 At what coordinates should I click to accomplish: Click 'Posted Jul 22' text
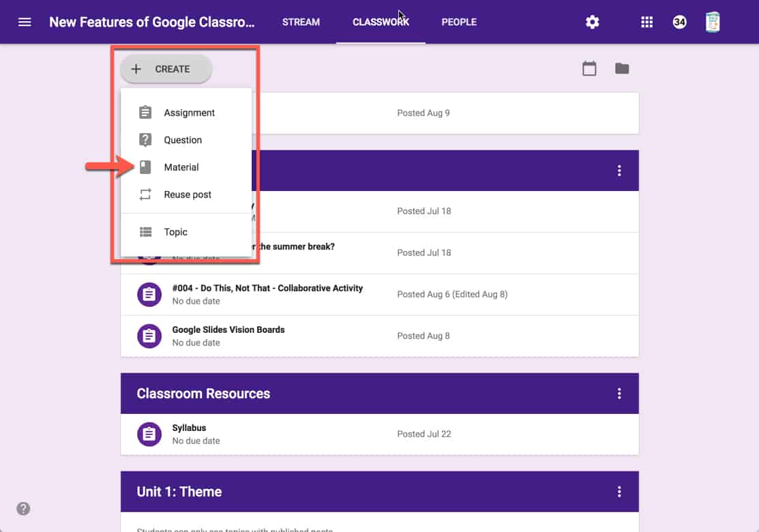(424, 434)
